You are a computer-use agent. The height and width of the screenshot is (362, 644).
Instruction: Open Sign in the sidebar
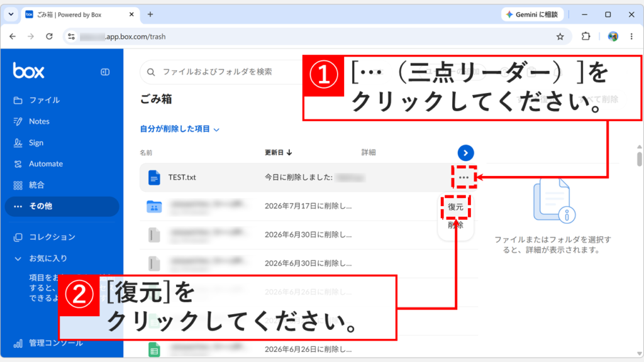pos(29,143)
